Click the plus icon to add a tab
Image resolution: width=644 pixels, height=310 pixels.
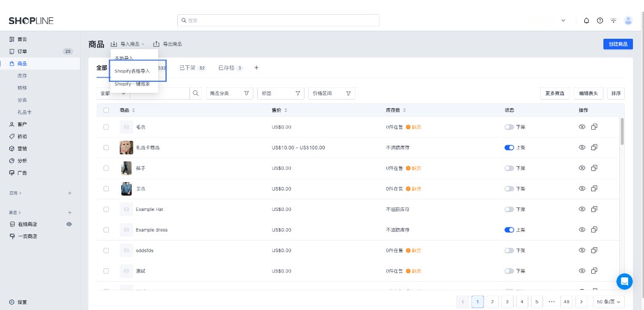pos(256,68)
